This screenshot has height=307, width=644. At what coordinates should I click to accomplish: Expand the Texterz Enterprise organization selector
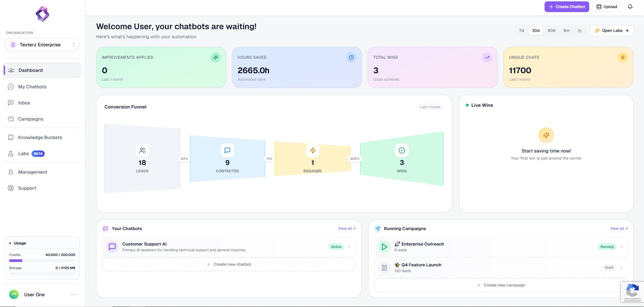click(42, 45)
